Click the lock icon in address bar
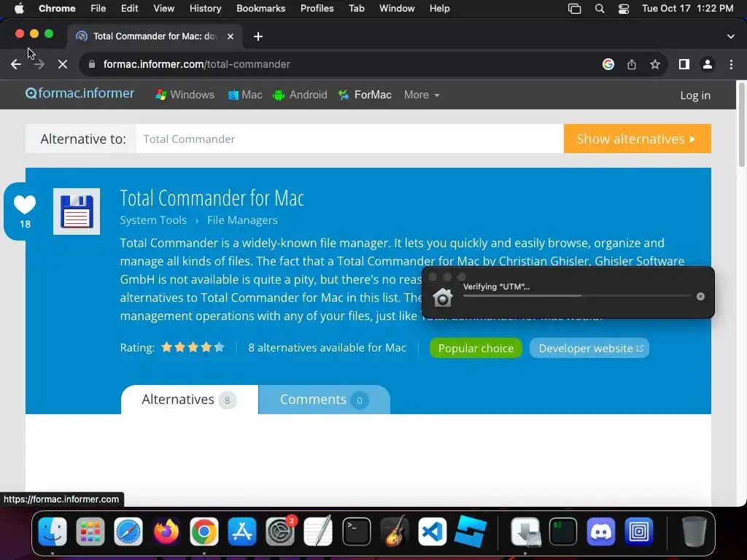This screenshot has height=560, width=747. tap(92, 64)
